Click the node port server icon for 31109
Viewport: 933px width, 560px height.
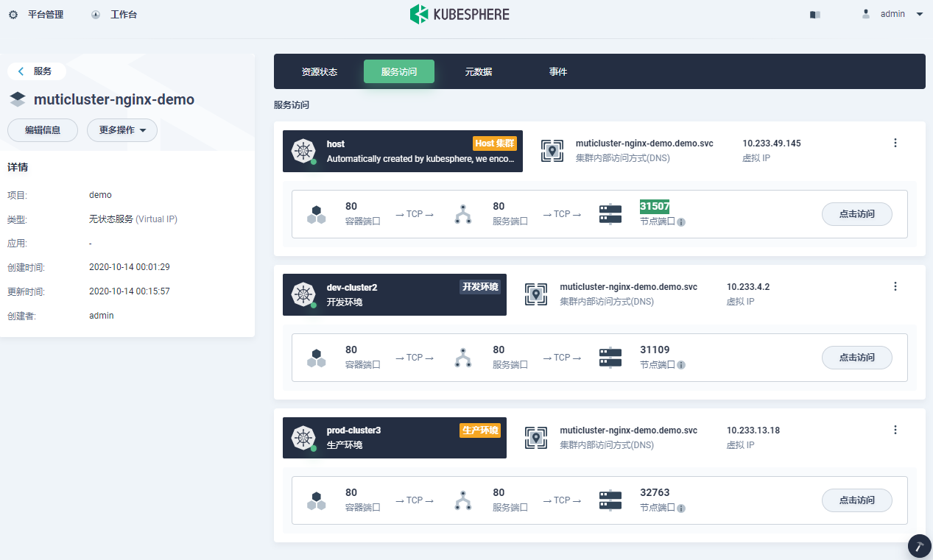click(x=610, y=358)
